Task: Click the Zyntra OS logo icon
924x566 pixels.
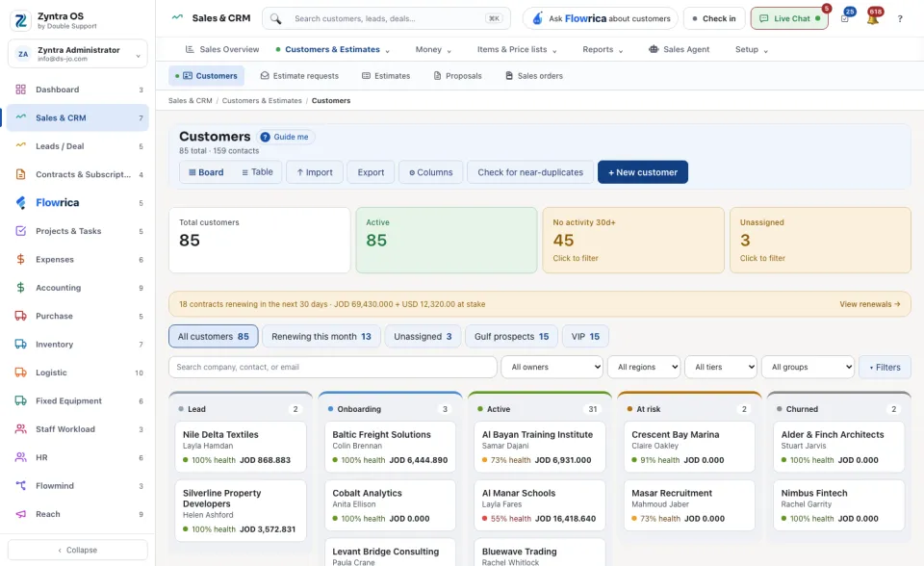Action: click(x=20, y=20)
